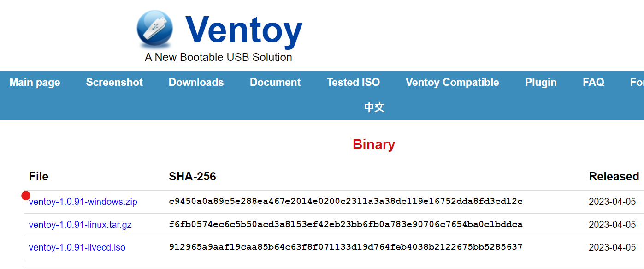Navigate to the Screenshot section

(x=114, y=82)
